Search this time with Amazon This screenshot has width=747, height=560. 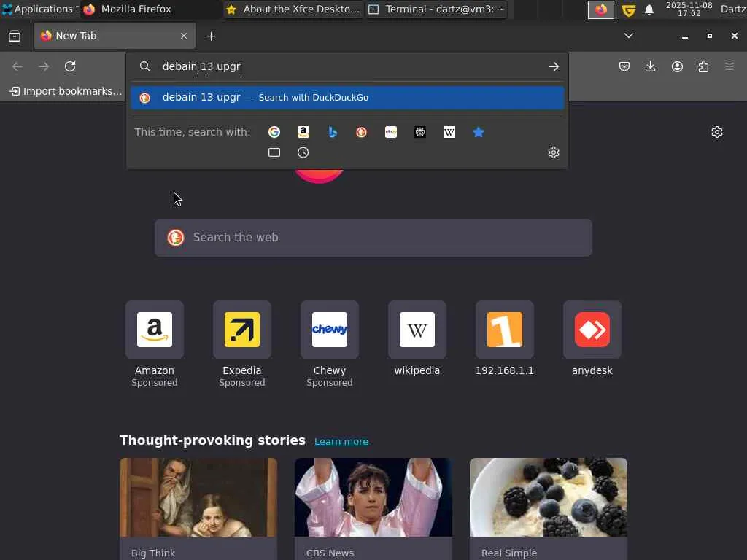tap(303, 132)
